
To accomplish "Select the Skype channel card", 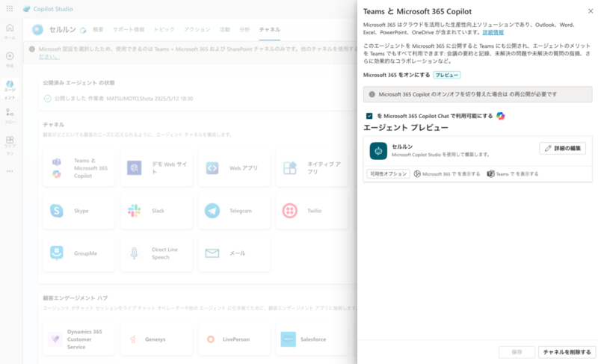I will (78, 211).
